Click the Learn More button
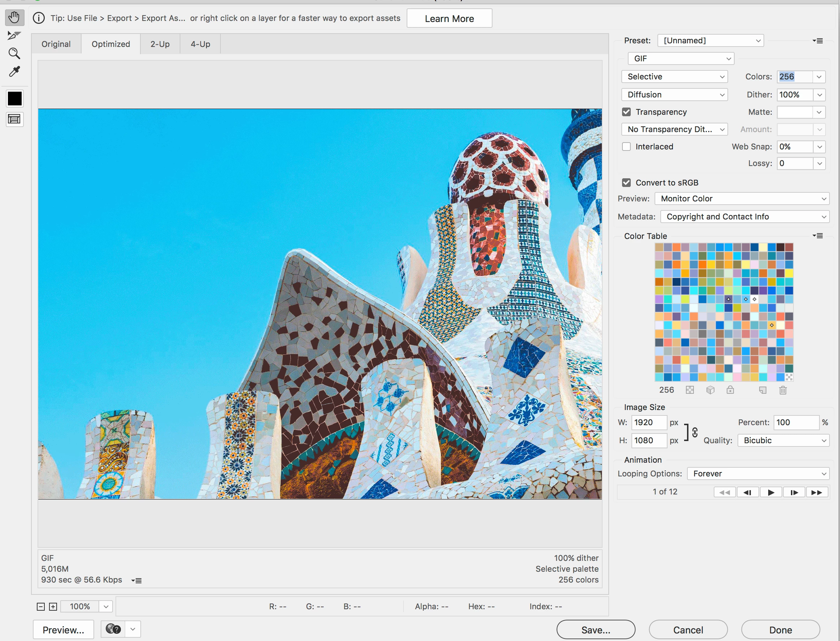The image size is (840, 641). 449,19
